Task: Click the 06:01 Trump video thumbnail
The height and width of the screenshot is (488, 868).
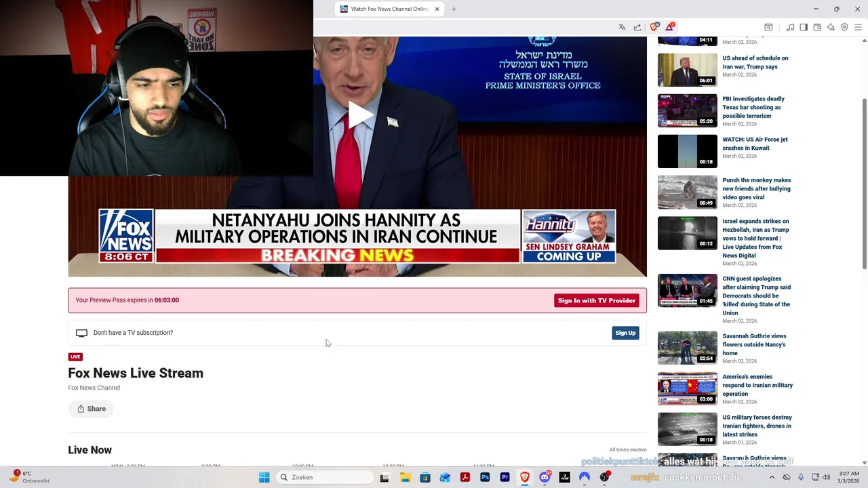Action: pos(687,70)
